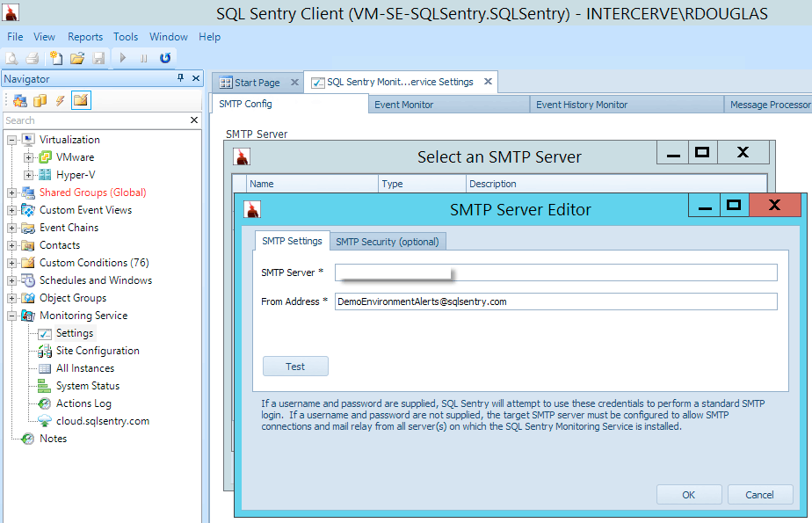Click the lightning bolt icon in Navigator
This screenshot has height=523, width=812.
click(60, 100)
